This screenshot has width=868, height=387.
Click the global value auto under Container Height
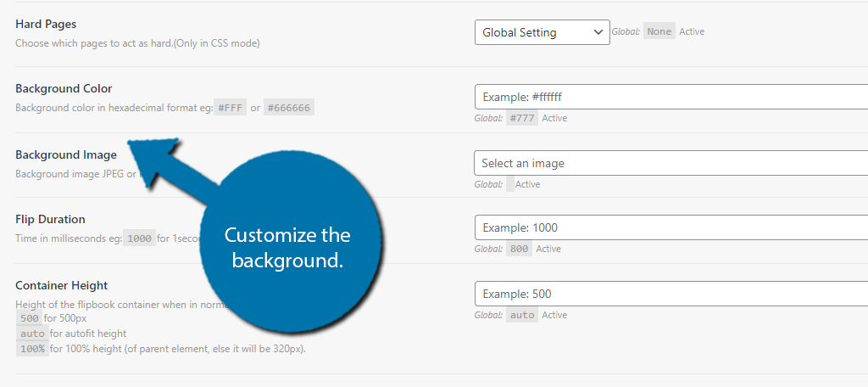522,315
